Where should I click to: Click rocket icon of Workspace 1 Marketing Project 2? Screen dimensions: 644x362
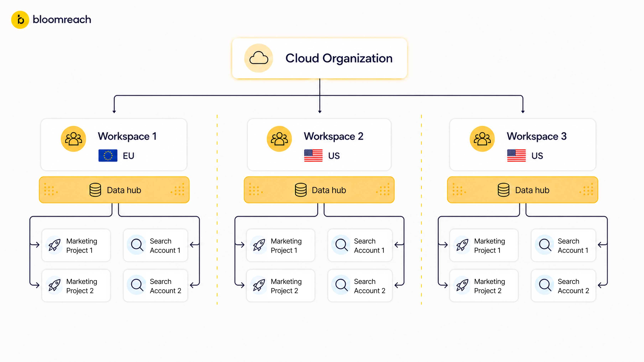tap(54, 285)
